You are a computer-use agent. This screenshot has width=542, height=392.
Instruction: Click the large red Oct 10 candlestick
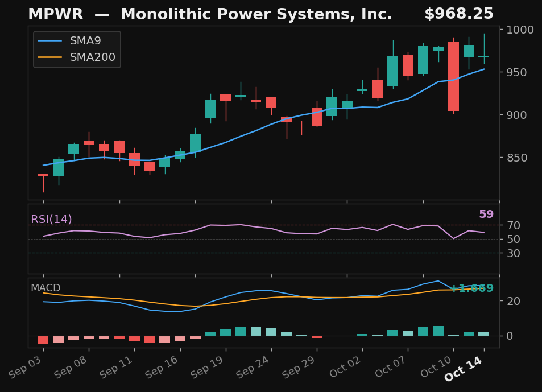pyautogui.click(x=453, y=76)
